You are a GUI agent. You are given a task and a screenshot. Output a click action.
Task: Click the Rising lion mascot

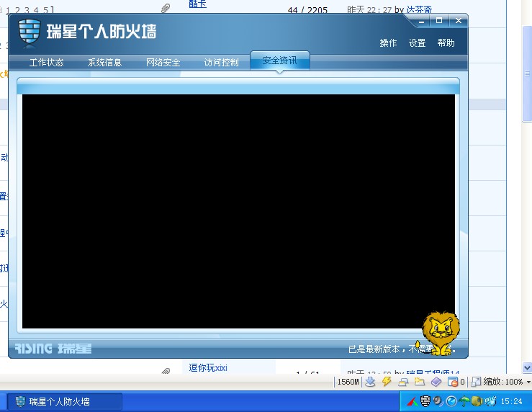[440, 333]
